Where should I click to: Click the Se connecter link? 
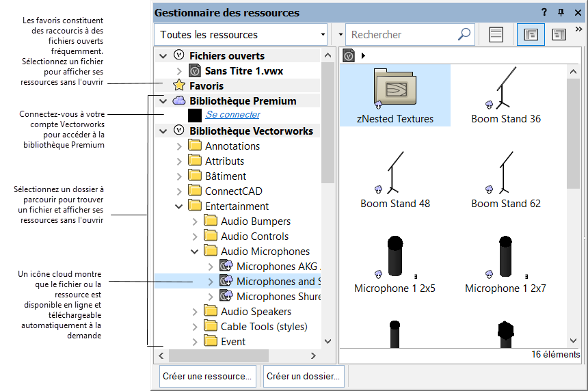coord(232,115)
